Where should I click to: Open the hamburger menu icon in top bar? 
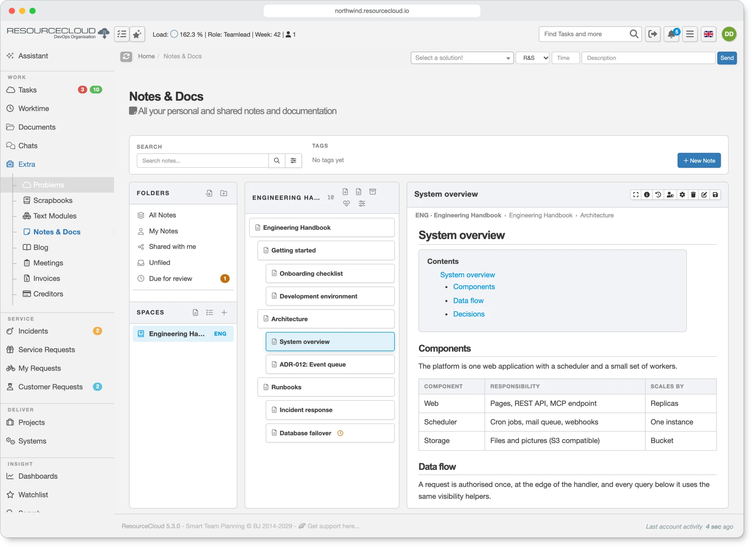coord(690,34)
